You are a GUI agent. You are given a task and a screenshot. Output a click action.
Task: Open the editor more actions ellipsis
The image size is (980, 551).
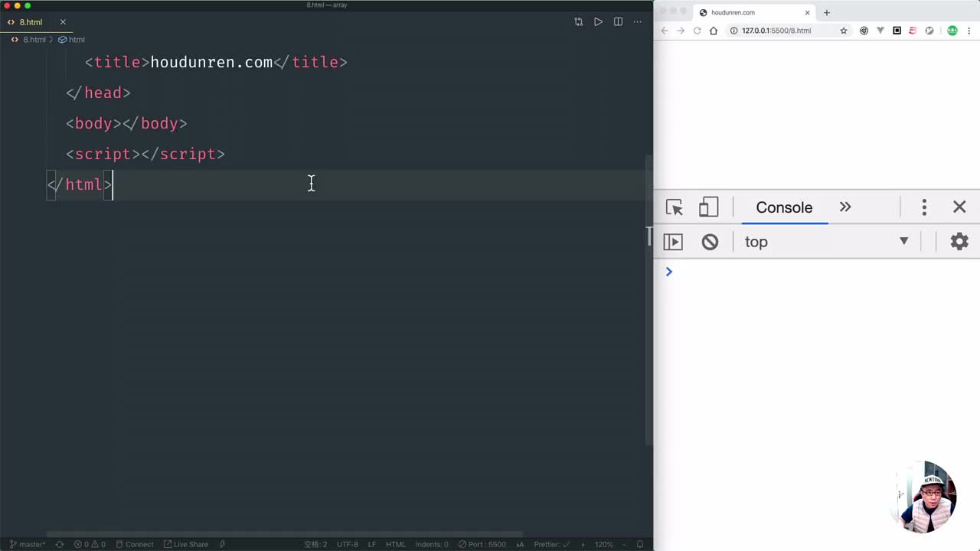click(637, 22)
